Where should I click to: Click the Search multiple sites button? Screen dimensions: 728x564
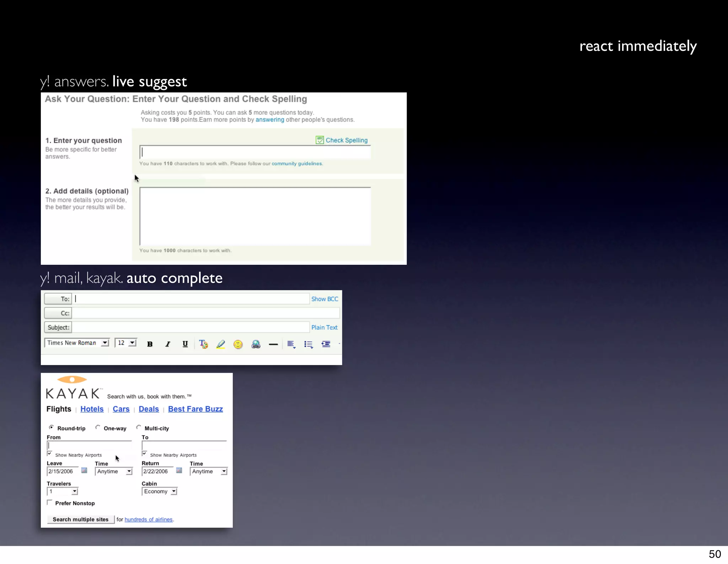[81, 520]
